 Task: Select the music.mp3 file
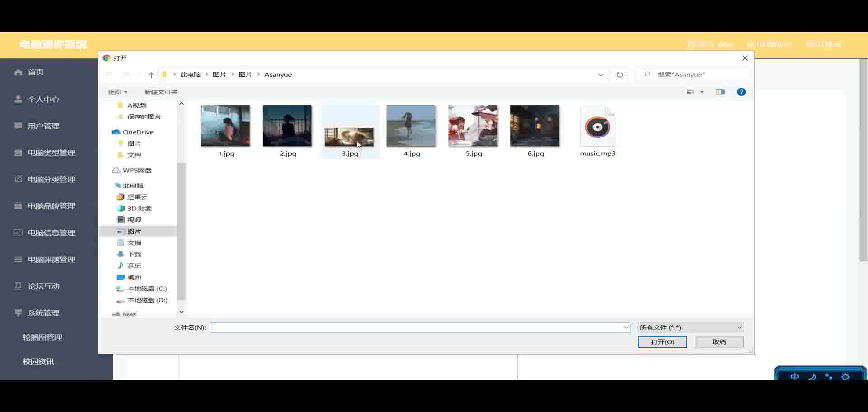tap(598, 132)
